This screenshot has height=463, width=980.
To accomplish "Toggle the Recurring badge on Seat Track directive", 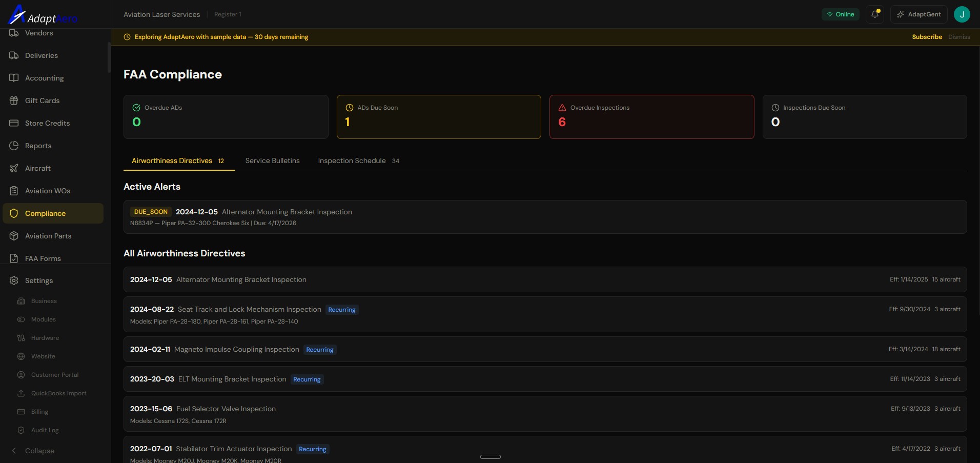I will (342, 310).
